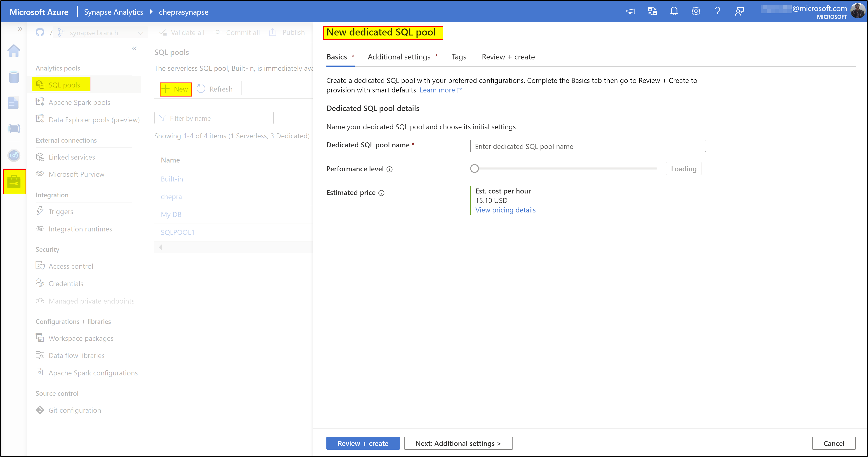The height and width of the screenshot is (457, 868).
Task: Open the My DB SQL pool
Action: [x=171, y=214]
